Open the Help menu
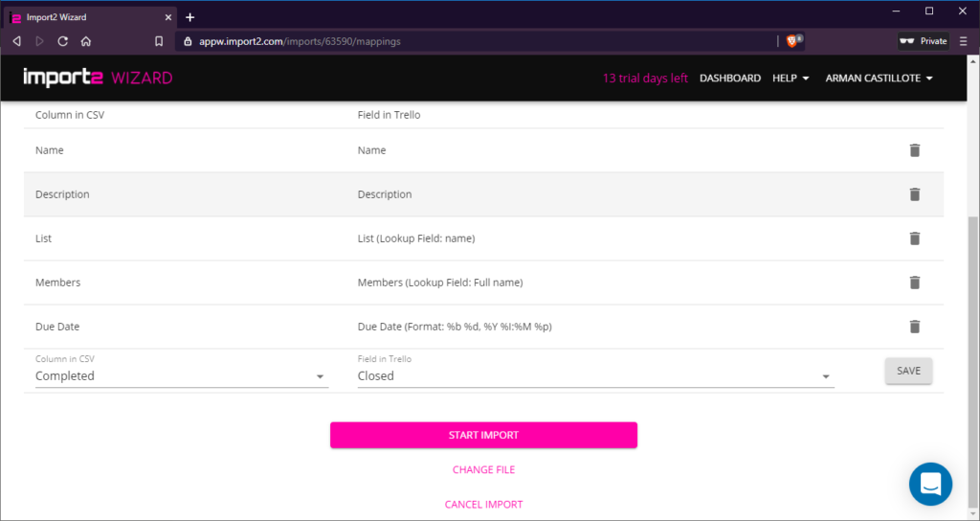980x521 pixels. tap(791, 79)
